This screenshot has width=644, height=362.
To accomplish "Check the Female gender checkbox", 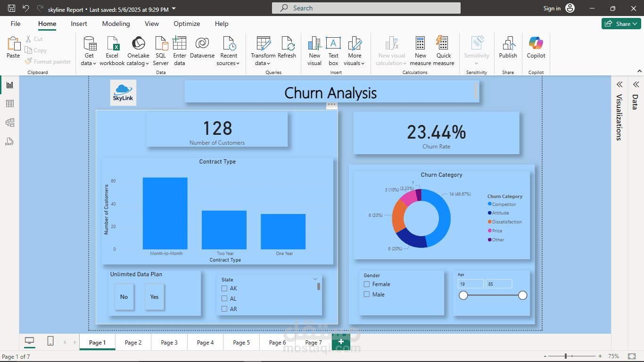I will point(367,284).
